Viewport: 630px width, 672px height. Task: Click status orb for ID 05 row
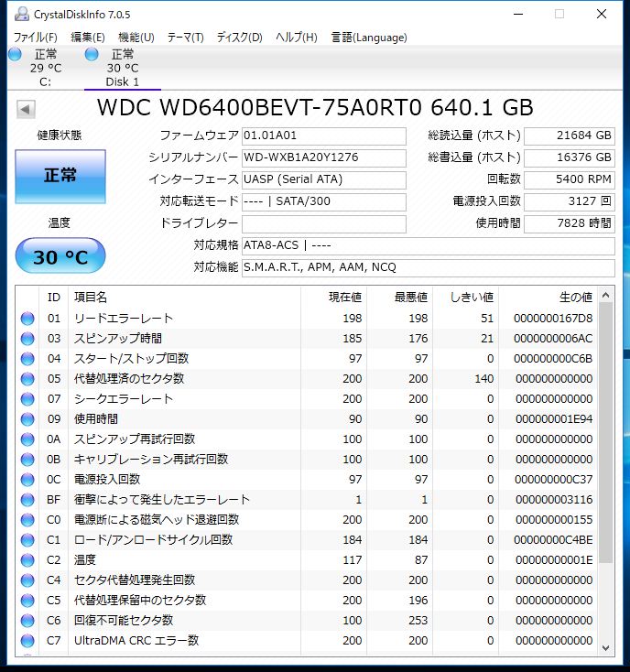click(27, 379)
